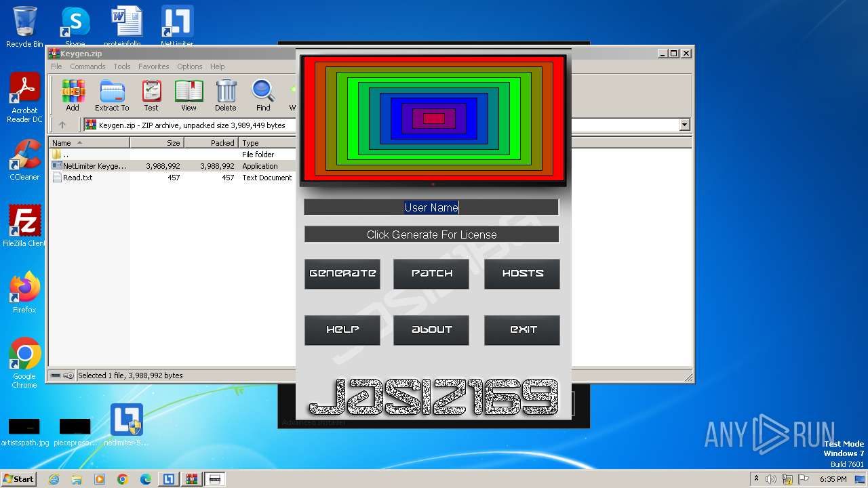Select the netlimiter setup desktop file
Screen dimensions: 868x488
(x=126, y=425)
